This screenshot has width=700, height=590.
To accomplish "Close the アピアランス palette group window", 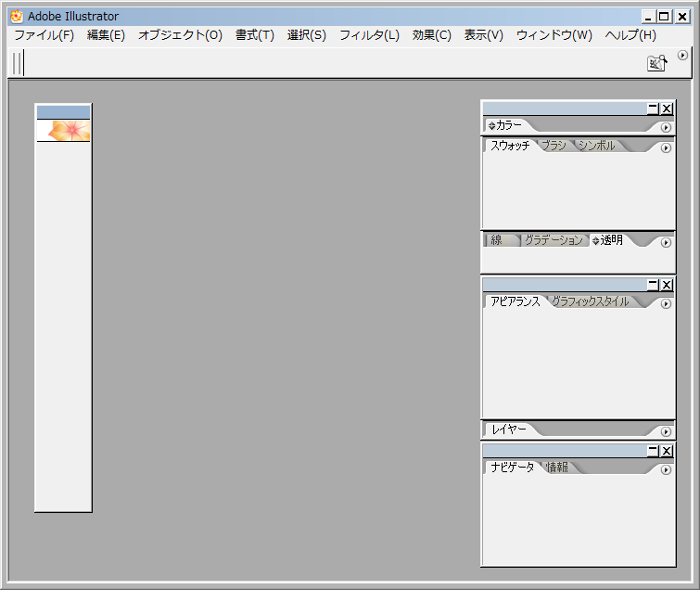I will pyautogui.click(x=667, y=285).
